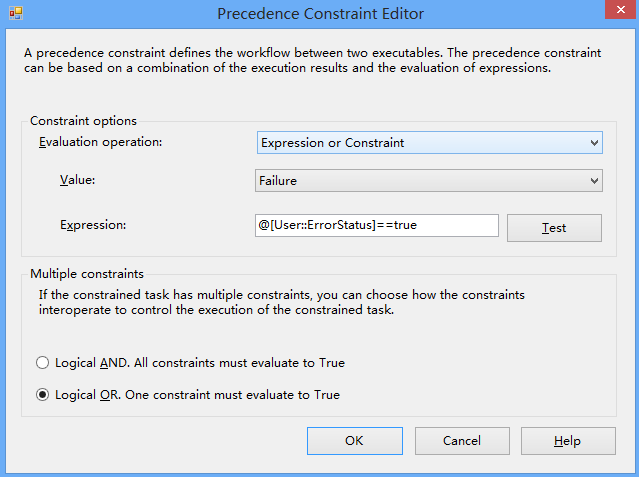Click the "Multiple constraints" group heading
The height and width of the screenshot is (479, 639).
pos(87,273)
